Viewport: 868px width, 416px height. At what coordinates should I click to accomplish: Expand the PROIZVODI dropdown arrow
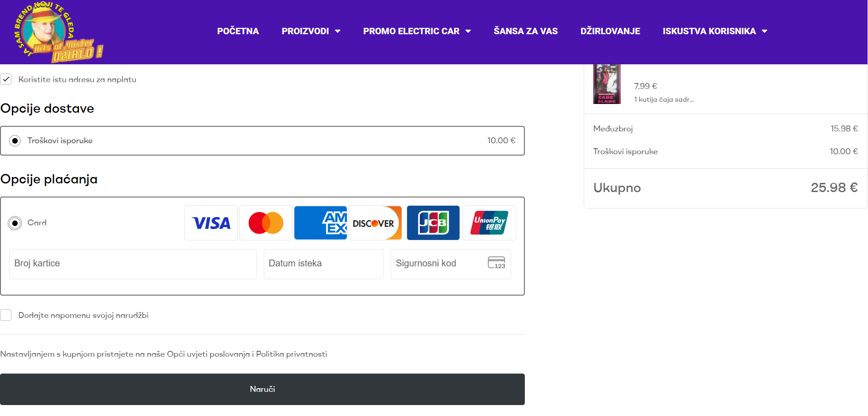(x=338, y=31)
